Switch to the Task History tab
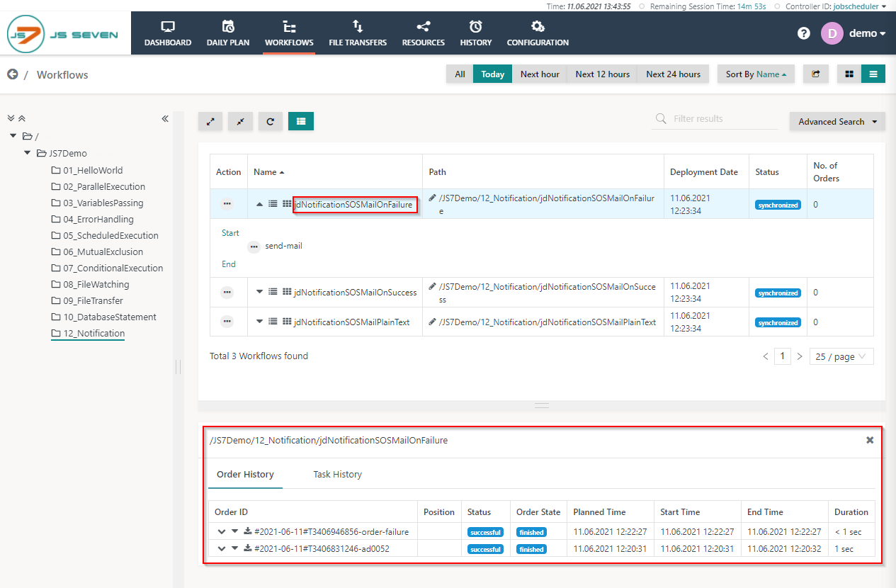896x588 pixels. (x=337, y=474)
